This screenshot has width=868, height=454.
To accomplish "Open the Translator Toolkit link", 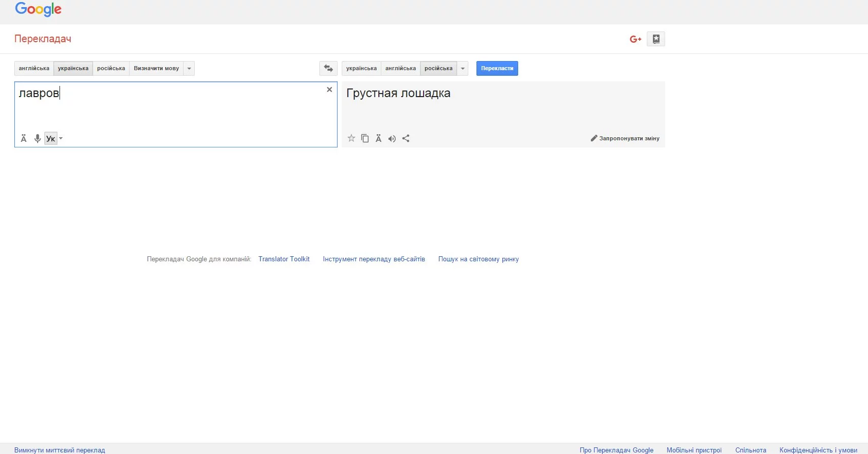I will 284,259.
